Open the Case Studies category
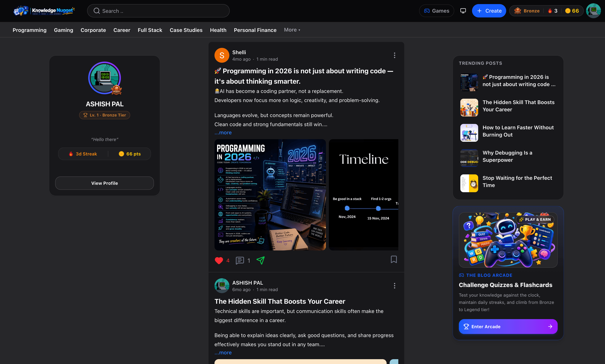605x364 pixels. point(186,30)
